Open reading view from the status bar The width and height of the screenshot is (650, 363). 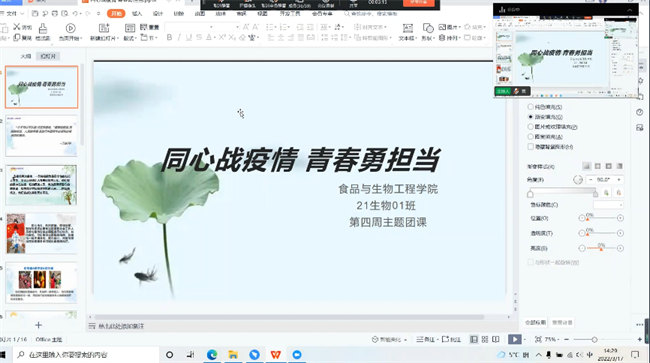pyautogui.click(x=496, y=339)
